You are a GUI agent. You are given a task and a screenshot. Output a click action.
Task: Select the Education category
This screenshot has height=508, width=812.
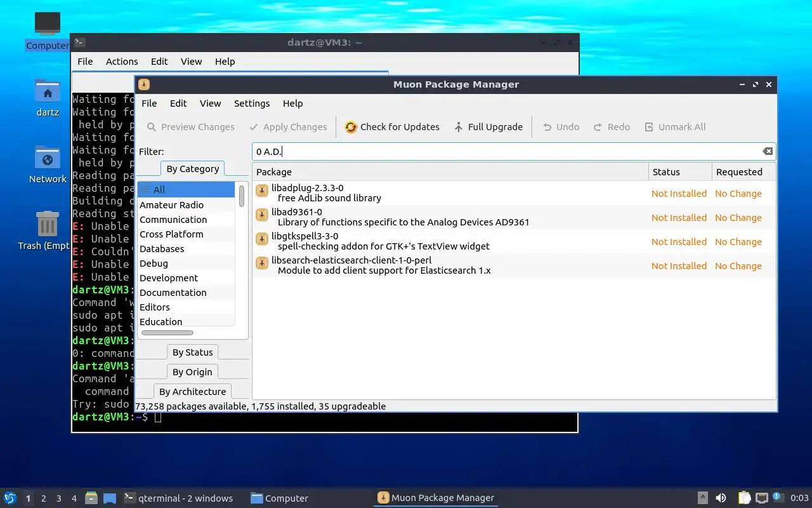[187, 321]
